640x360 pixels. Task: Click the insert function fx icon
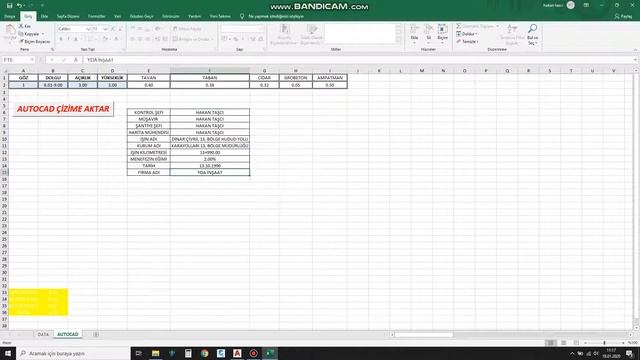pos(76,60)
